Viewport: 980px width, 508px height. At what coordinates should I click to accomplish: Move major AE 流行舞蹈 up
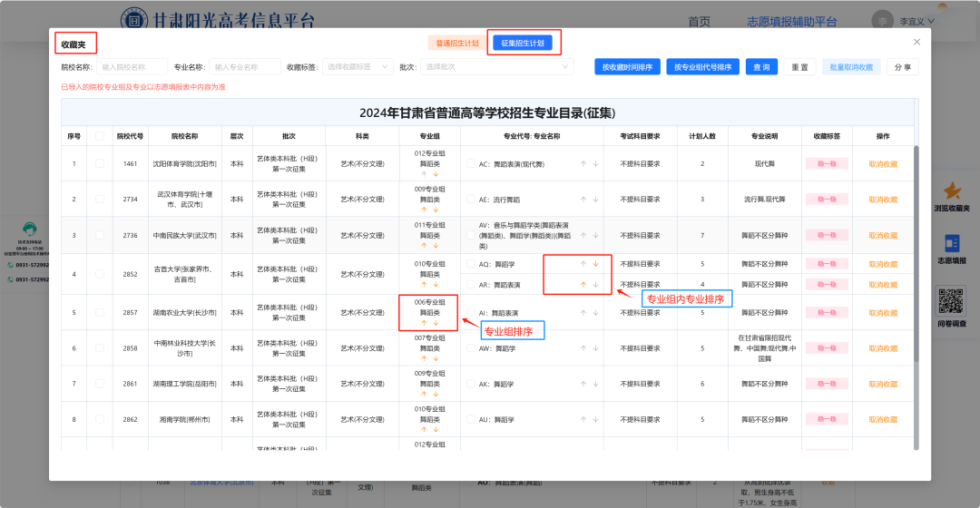click(x=583, y=200)
